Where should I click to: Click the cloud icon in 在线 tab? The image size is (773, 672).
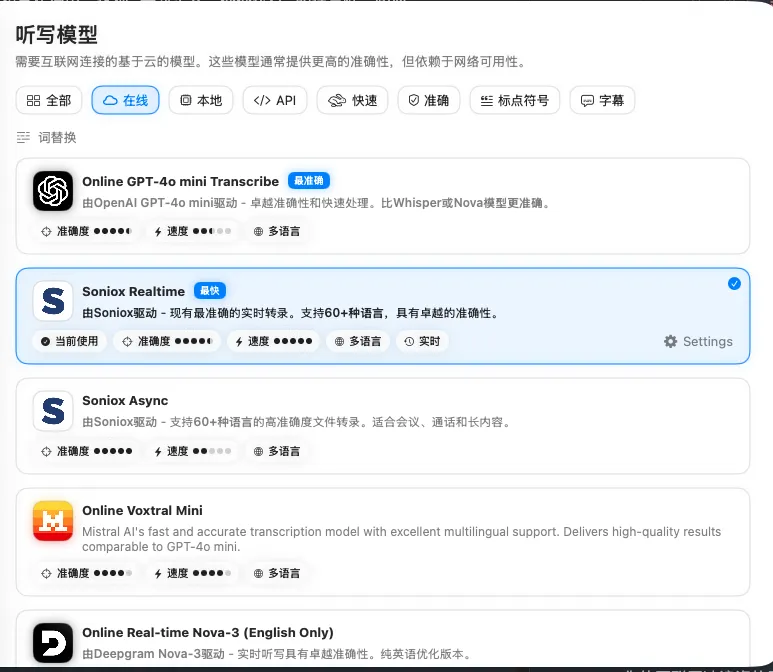point(110,101)
